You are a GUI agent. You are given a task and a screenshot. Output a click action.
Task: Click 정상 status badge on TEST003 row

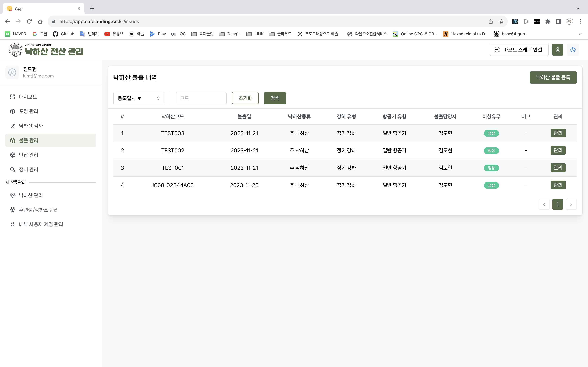tap(491, 133)
